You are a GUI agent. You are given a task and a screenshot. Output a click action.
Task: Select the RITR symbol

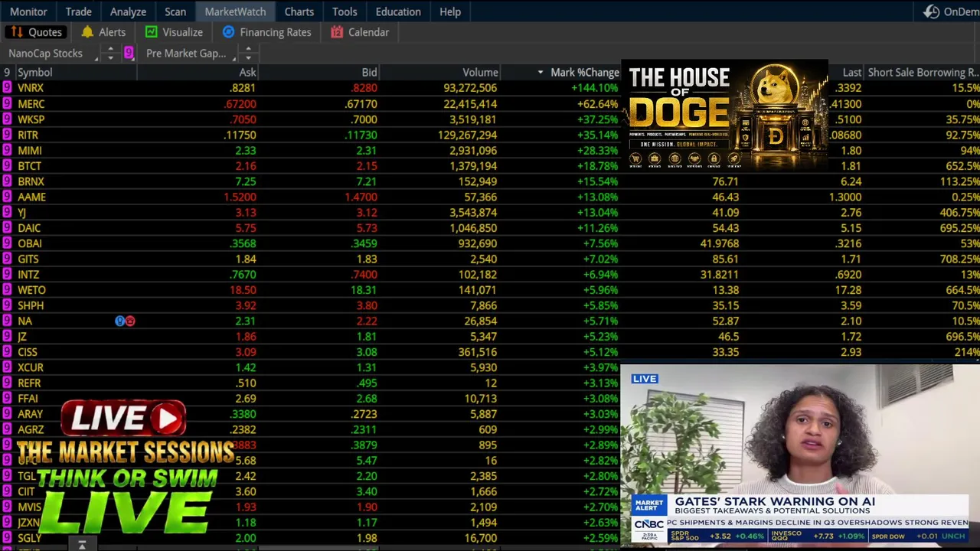[x=28, y=135]
